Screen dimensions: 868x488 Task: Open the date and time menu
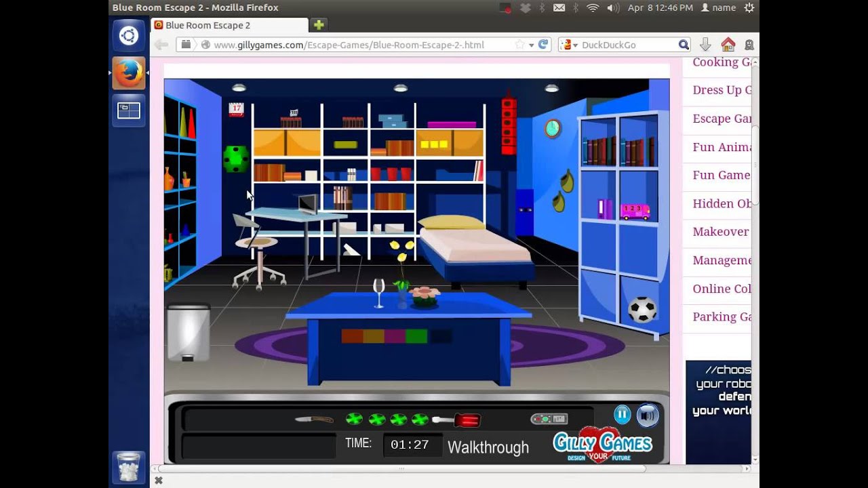(x=660, y=7)
